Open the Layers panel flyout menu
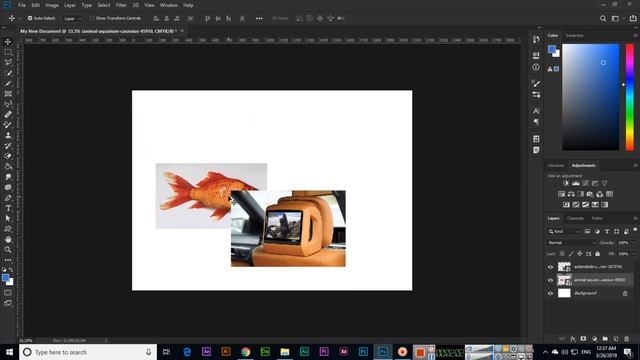The image size is (640, 360). point(635,218)
